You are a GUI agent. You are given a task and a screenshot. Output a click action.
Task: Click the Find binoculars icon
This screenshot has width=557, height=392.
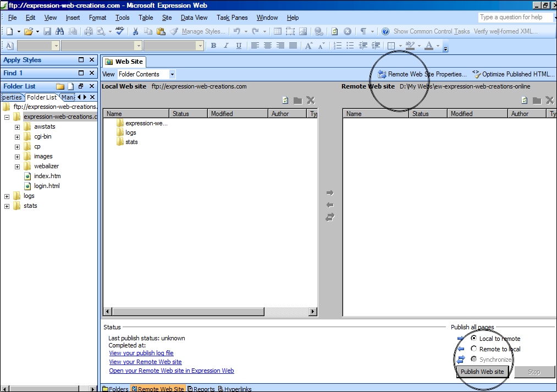coord(60,31)
